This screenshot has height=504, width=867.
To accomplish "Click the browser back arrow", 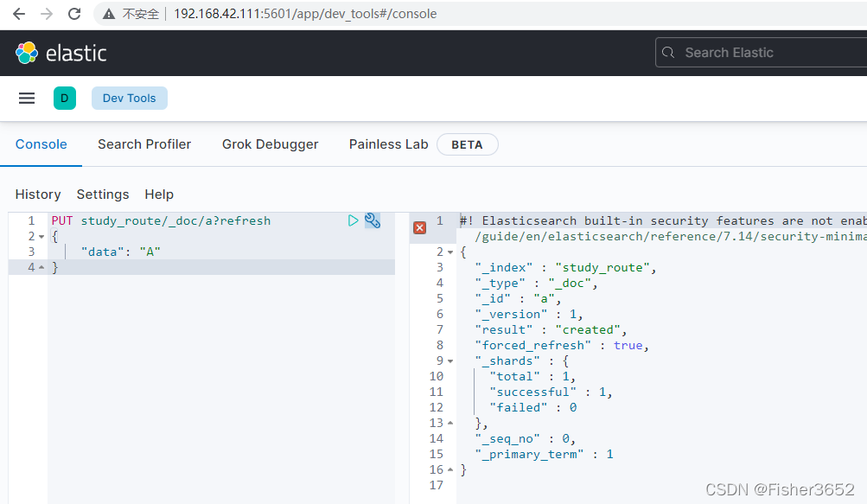I will 19,14.
